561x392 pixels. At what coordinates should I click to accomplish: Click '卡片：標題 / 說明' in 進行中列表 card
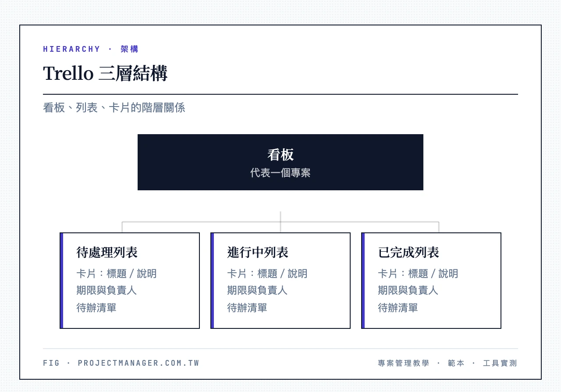pyautogui.click(x=267, y=274)
